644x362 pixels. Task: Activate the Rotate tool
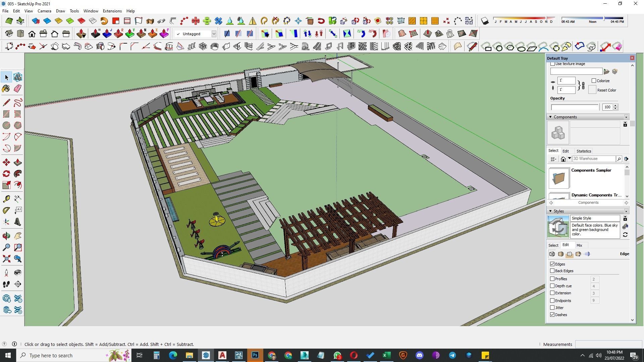coord(6,174)
